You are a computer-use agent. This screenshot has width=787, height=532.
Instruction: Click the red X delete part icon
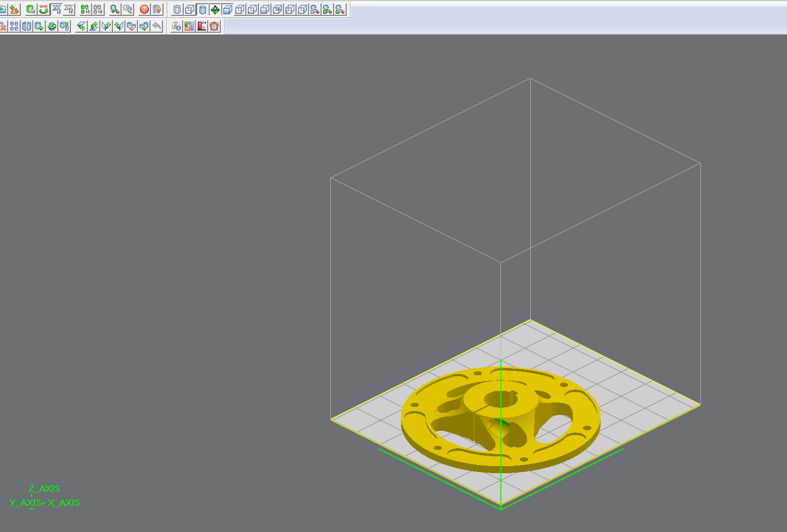tap(3, 26)
